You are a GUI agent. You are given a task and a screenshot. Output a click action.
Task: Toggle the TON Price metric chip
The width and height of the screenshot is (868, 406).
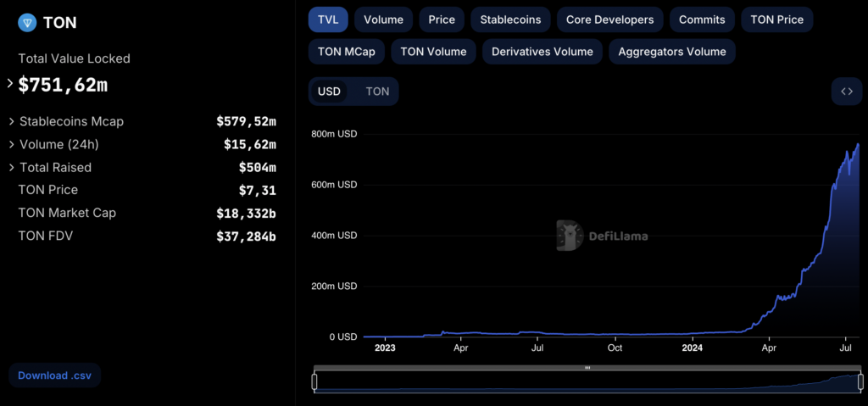(777, 20)
